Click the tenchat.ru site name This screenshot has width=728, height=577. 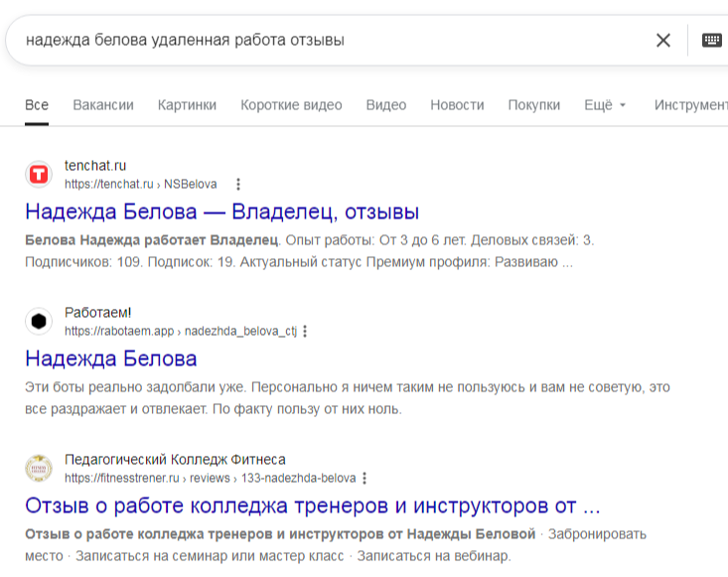pos(95,165)
